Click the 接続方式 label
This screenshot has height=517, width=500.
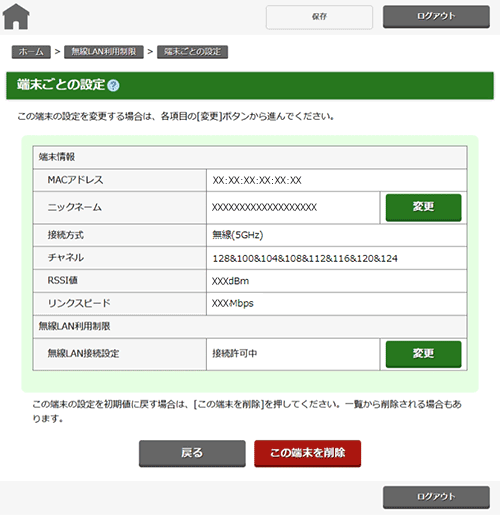[65, 235]
